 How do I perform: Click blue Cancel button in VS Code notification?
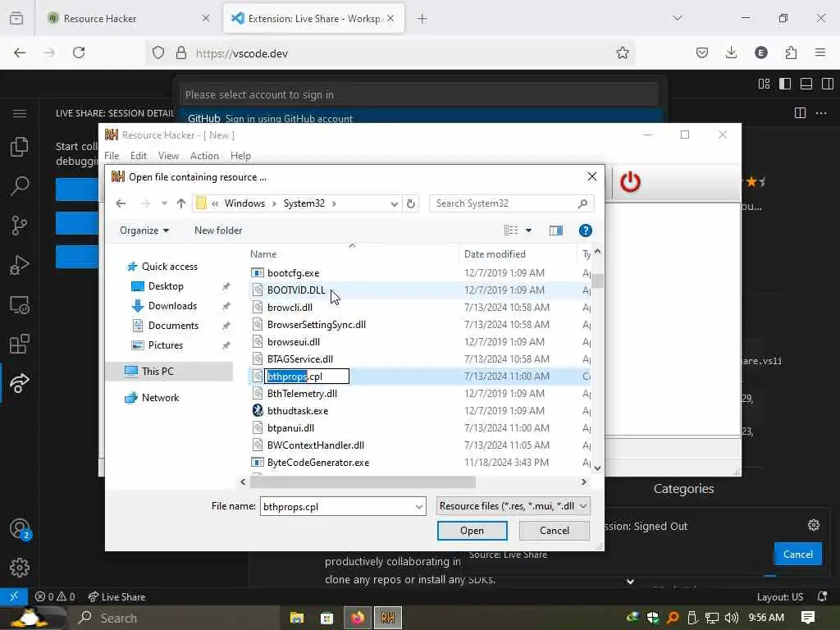tap(797, 554)
